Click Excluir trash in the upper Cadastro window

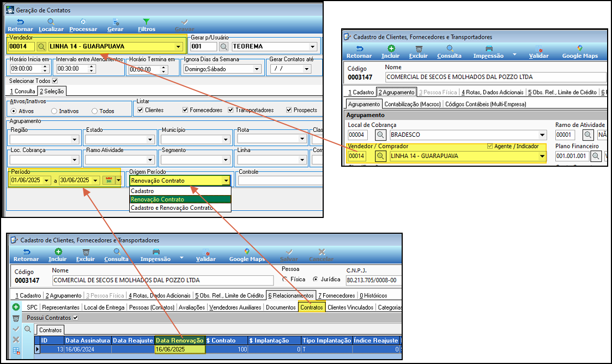[419, 52]
